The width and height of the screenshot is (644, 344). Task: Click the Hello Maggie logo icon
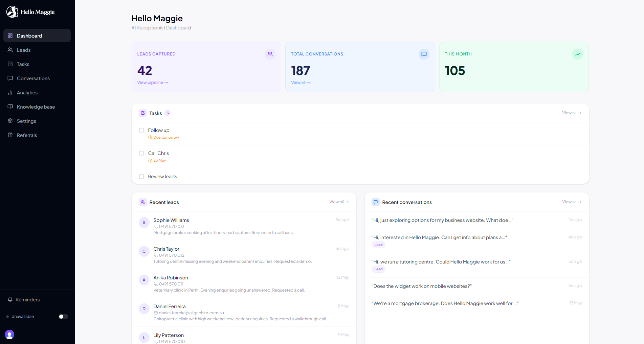pyautogui.click(x=12, y=12)
